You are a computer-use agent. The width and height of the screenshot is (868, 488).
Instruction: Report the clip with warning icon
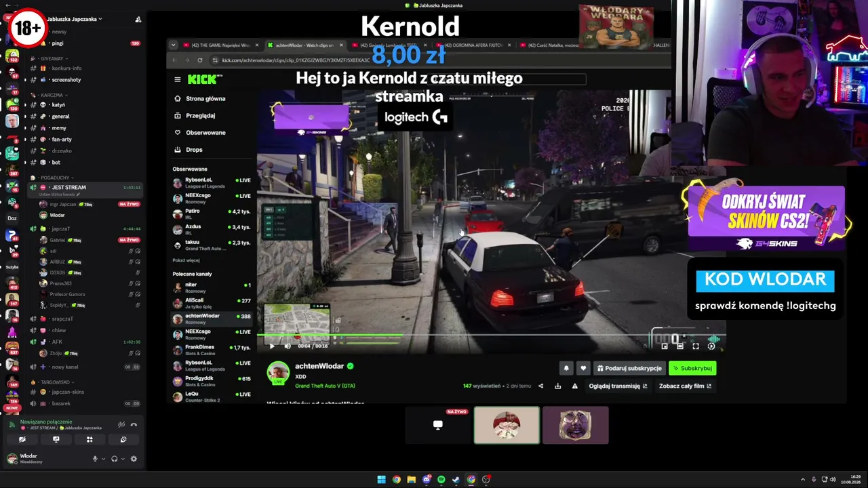(574, 386)
